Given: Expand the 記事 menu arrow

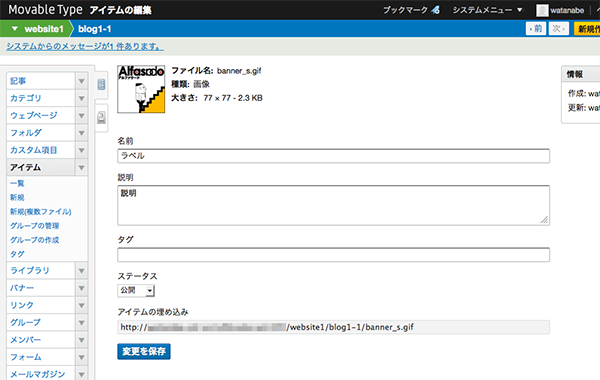Looking at the screenshot, I should tap(81, 81).
